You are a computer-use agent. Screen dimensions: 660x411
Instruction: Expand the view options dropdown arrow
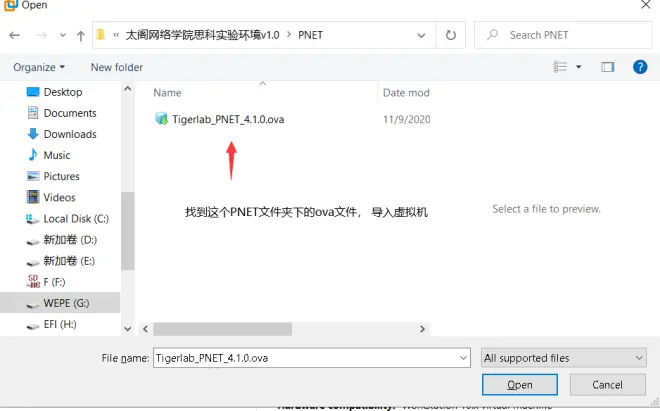[579, 67]
